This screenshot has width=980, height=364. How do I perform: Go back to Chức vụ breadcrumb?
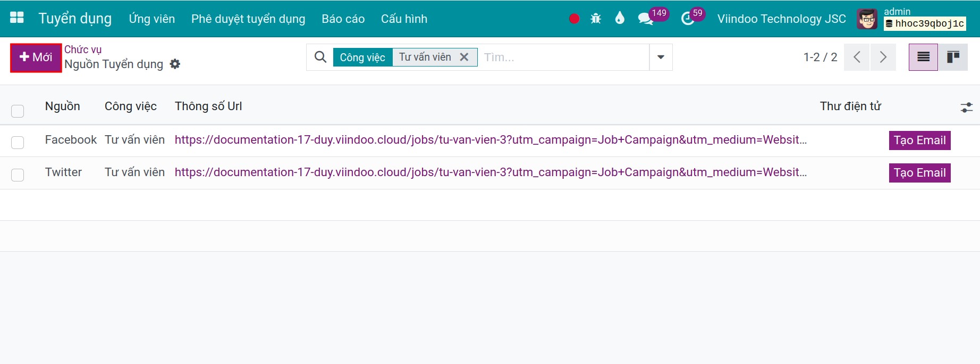click(83, 49)
